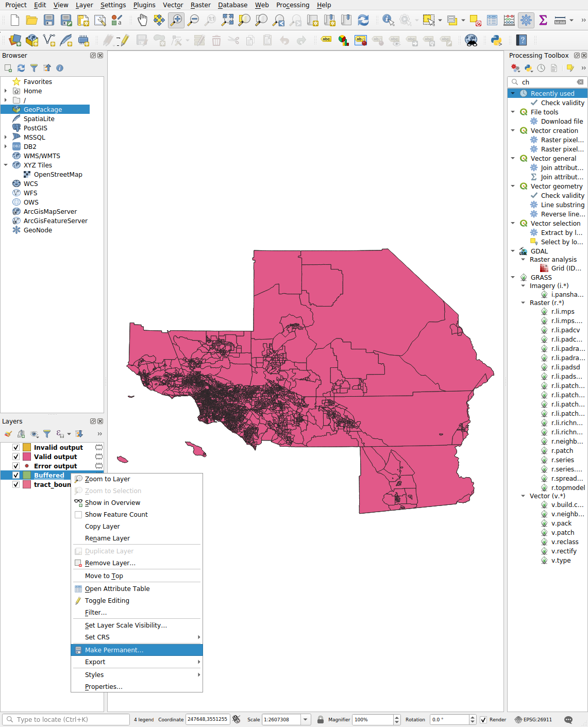Select Check validity under Recently used
Screen dimensions: 588x727
tap(562, 103)
